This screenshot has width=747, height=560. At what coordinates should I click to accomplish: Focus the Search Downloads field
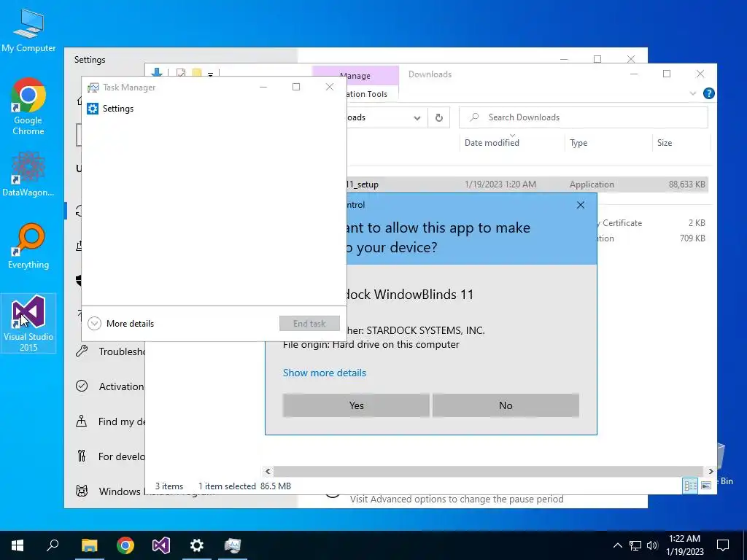[583, 117]
